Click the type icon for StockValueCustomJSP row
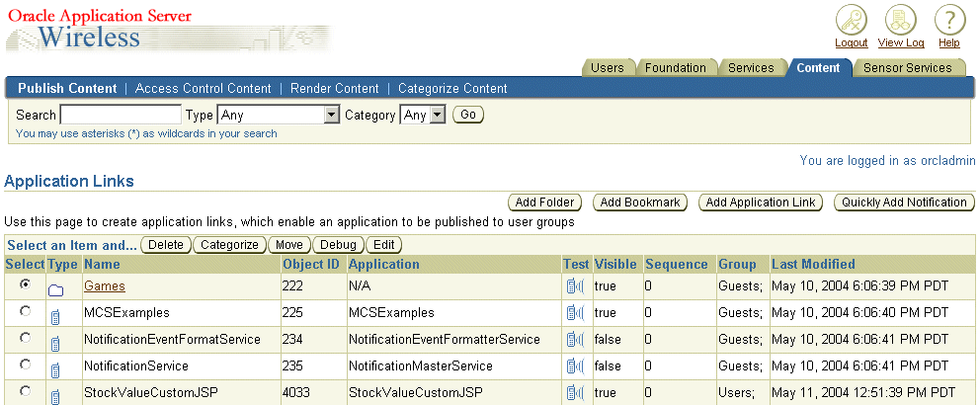The height and width of the screenshot is (405, 980). (55, 397)
